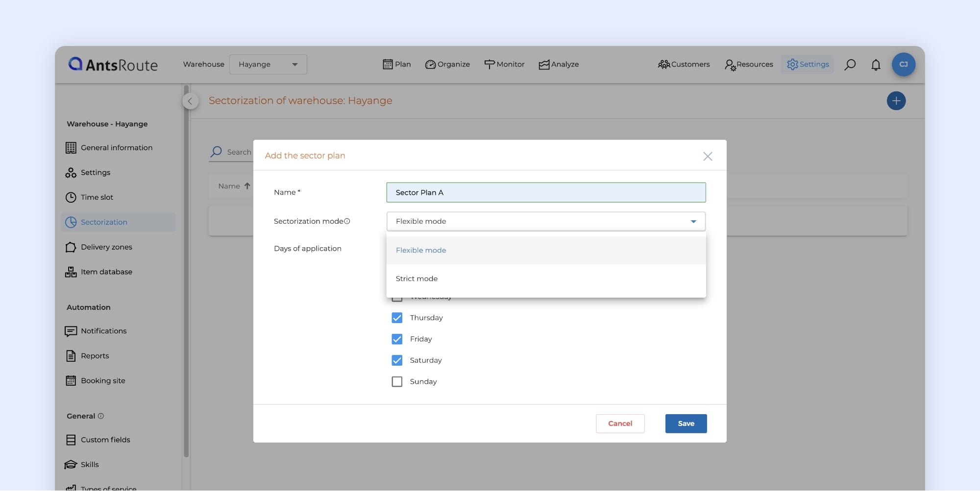Open the Hayange warehouse dropdown

tap(268, 65)
